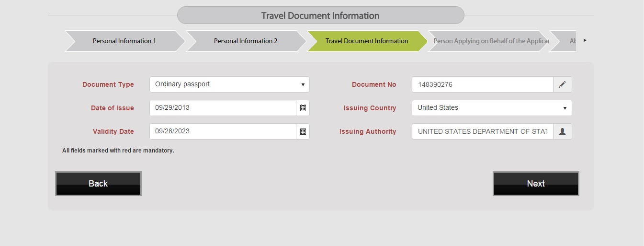Click the pencil edit icon beside Document No

(563, 84)
